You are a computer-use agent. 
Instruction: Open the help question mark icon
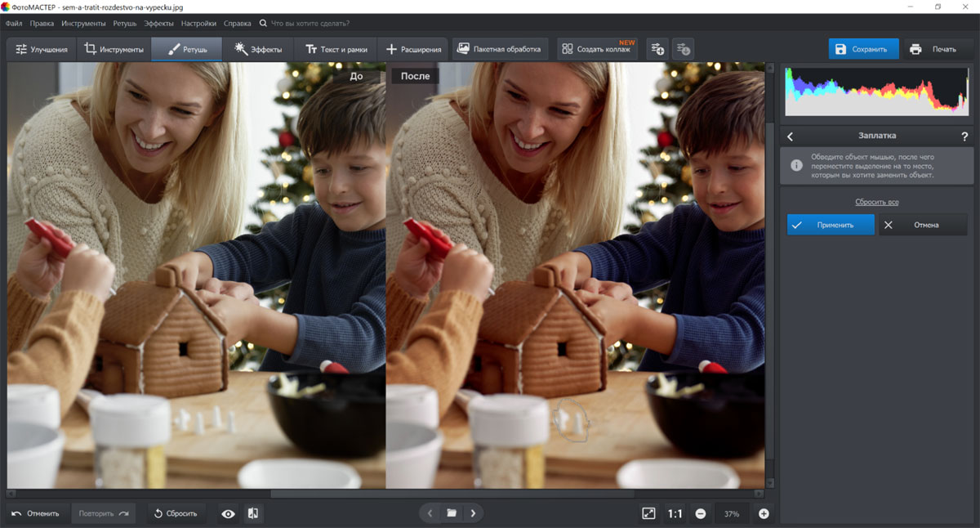pyautogui.click(x=964, y=136)
